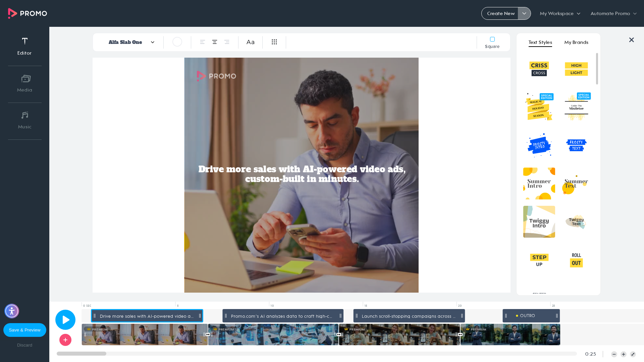This screenshot has height=362, width=644.
Task: Apply the Criss Cross text style
Action: click(x=539, y=69)
